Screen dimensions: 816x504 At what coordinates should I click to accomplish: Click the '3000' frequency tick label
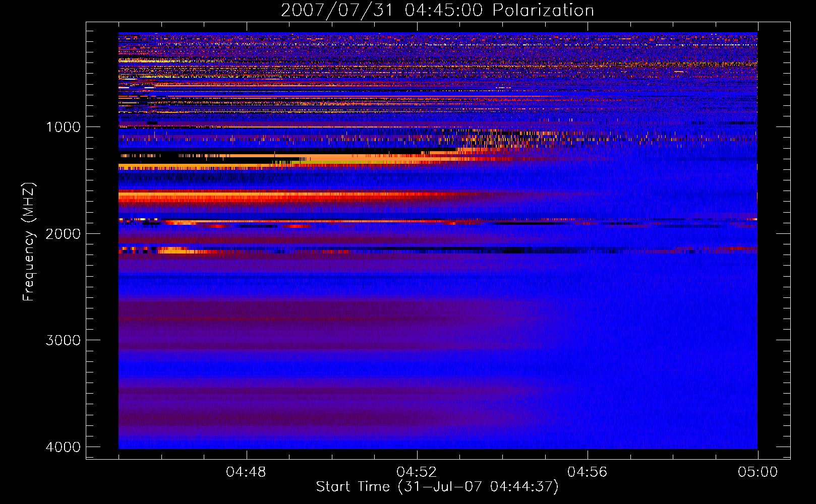pyautogui.click(x=63, y=340)
